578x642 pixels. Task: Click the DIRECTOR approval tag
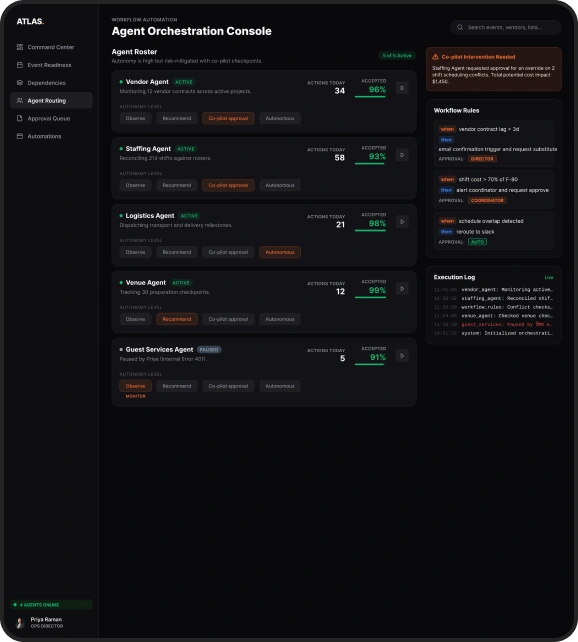click(x=482, y=159)
